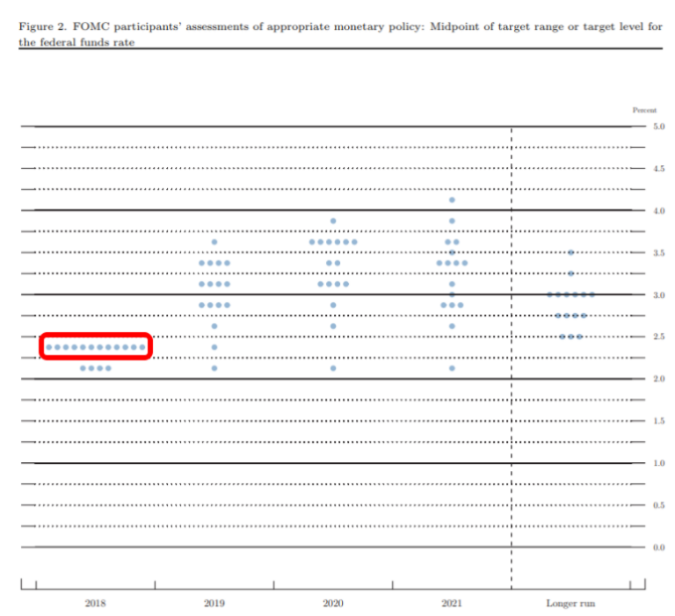Screen dimensions: 675x616
Task: Select the lowest dot in the 2020 column
Action: coord(333,368)
